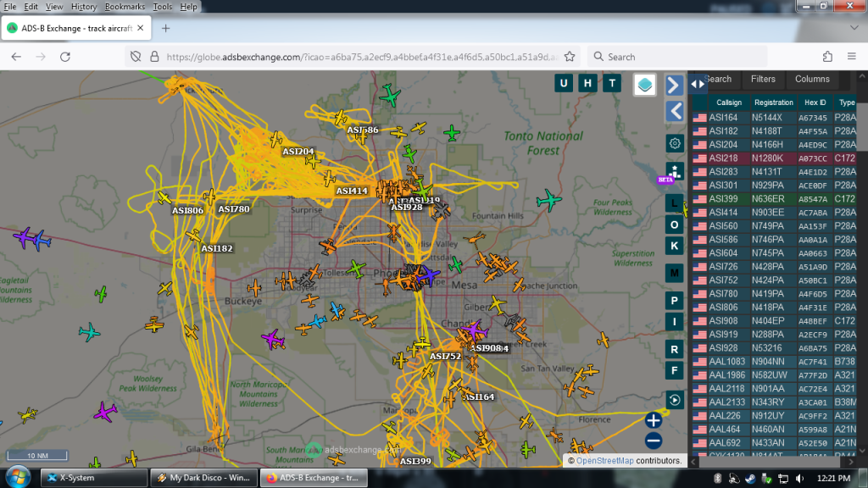Sort by Callsign column header
Viewport: 868px width, 488px height.
pos(728,103)
